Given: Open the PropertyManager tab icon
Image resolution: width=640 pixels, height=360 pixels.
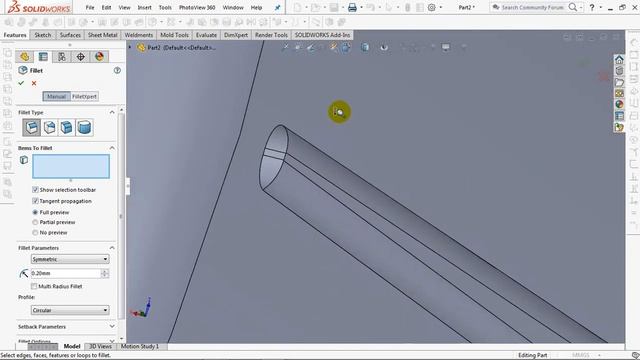Looking at the screenshot, I should [43, 57].
